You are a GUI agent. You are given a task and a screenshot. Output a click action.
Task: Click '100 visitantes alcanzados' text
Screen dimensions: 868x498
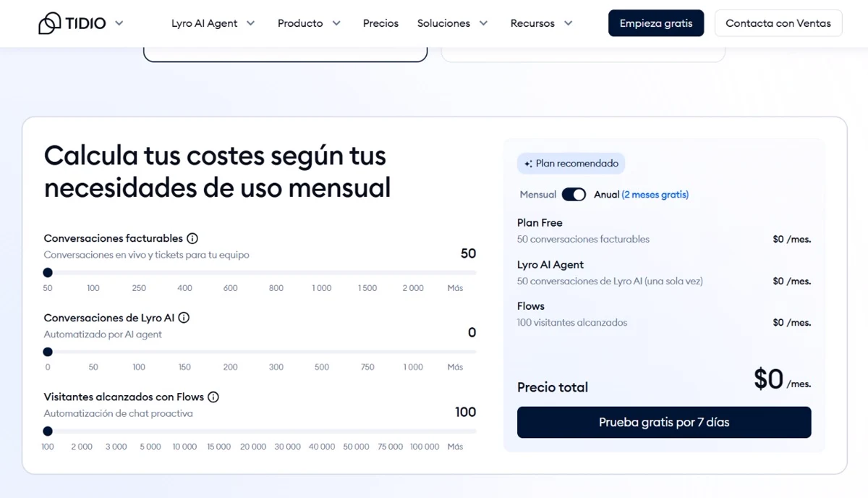click(x=572, y=323)
